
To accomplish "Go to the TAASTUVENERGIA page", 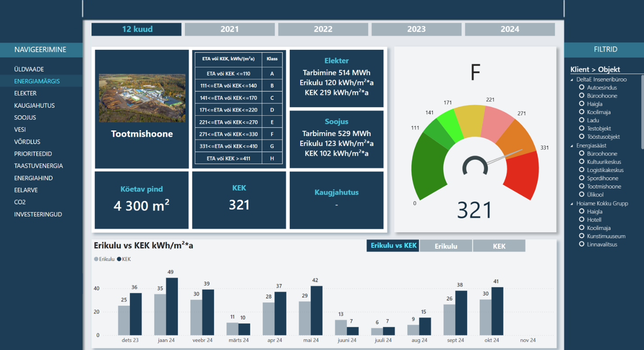I will click(x=38, y=166).
